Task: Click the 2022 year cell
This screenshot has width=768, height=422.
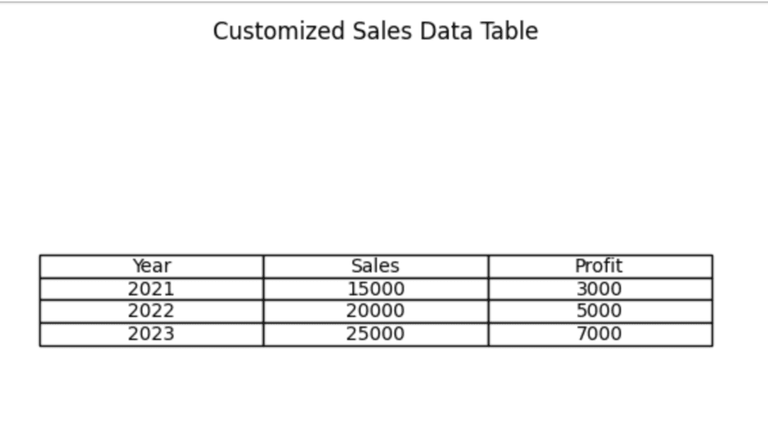Action: coord(151,311)
